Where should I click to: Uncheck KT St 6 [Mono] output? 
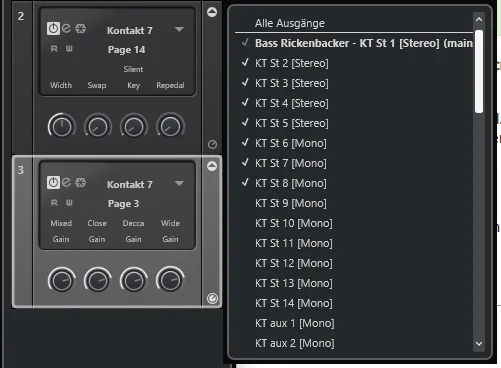tap(354, 143)
